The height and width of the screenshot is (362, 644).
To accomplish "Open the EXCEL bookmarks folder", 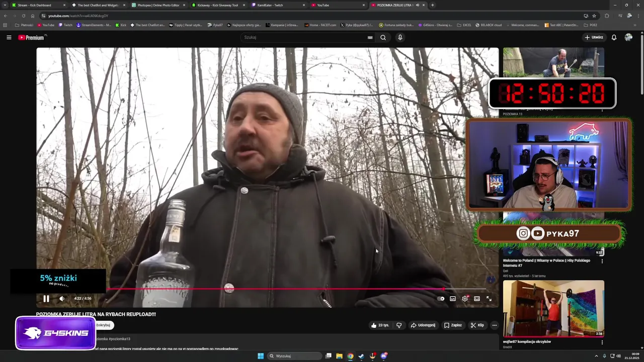I will (464, 25).
